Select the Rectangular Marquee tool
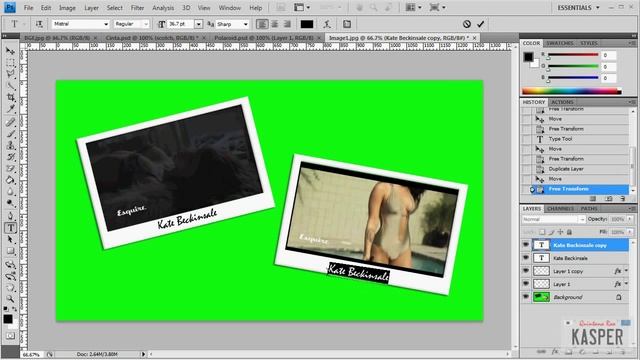640x360 pixels. 10,62
